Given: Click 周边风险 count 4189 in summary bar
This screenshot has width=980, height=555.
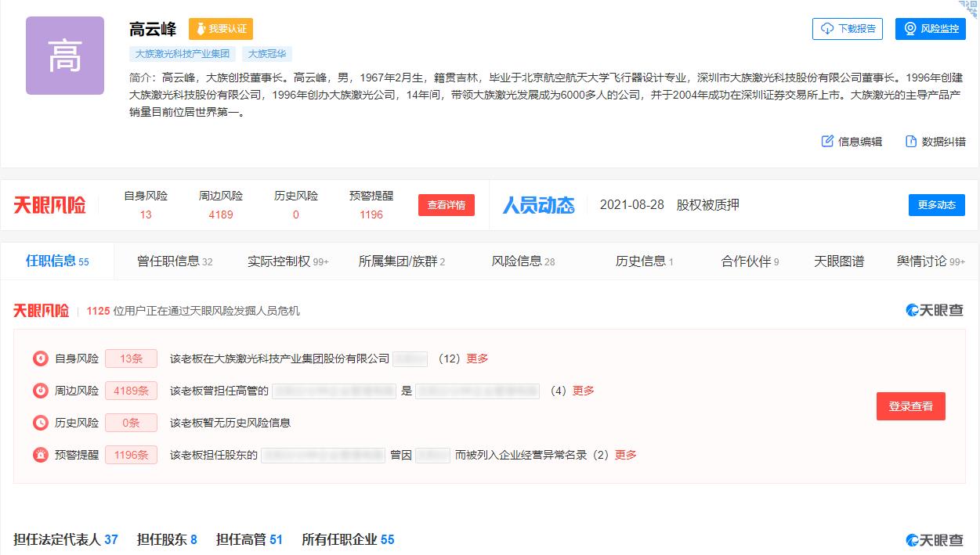Looking at the screenshot, I should pyautogui.click(x=221, y=214).
